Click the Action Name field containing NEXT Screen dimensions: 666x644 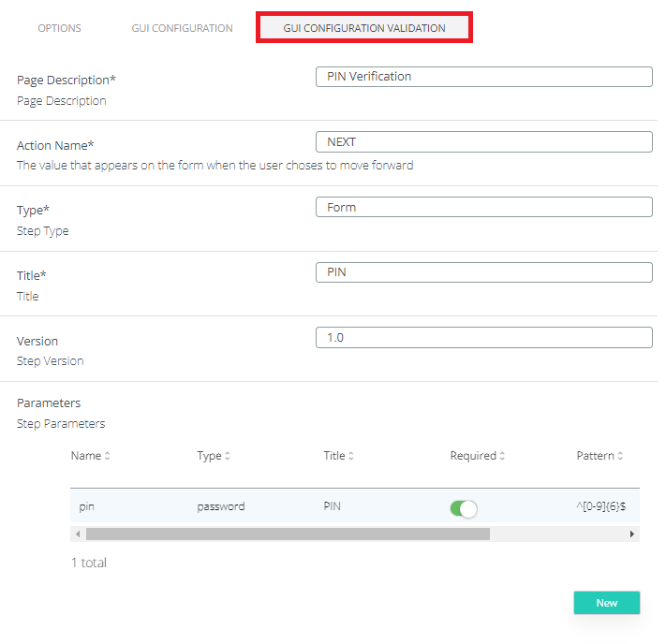pyautogui.click(x=483, y=142)
